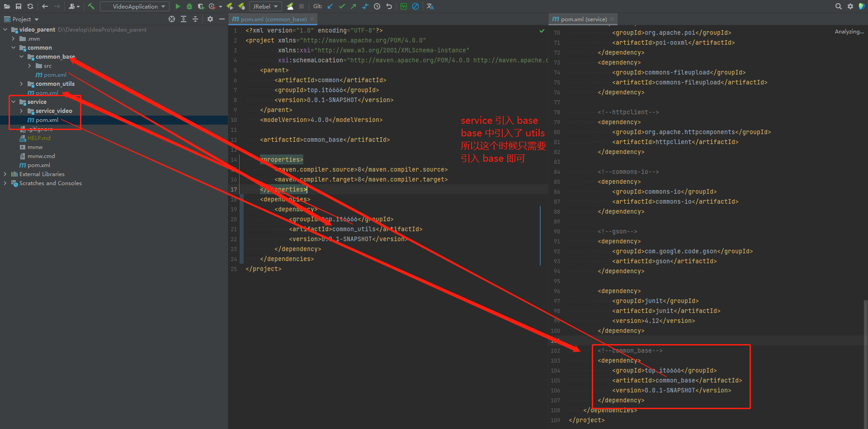This screenshot has height=429, width=868.
Task: Click line 12 artifactId common_base text
Action: pyautogui.click(x=325, y=140)
